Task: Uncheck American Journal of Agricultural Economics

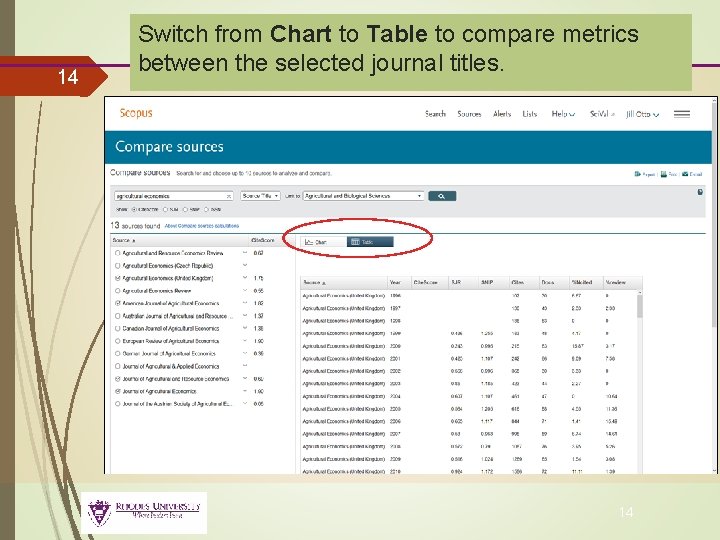Action: [x=118, y=303]
